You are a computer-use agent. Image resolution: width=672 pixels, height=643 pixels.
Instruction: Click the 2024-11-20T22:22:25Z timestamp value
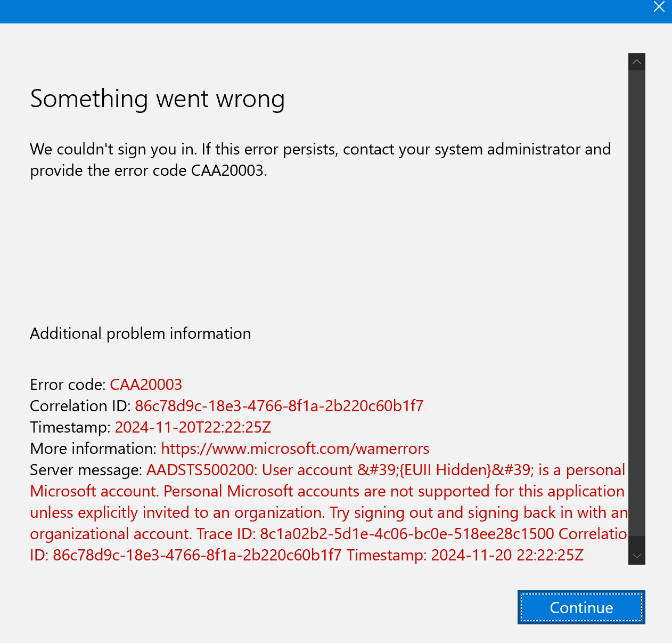pos(193,427)
